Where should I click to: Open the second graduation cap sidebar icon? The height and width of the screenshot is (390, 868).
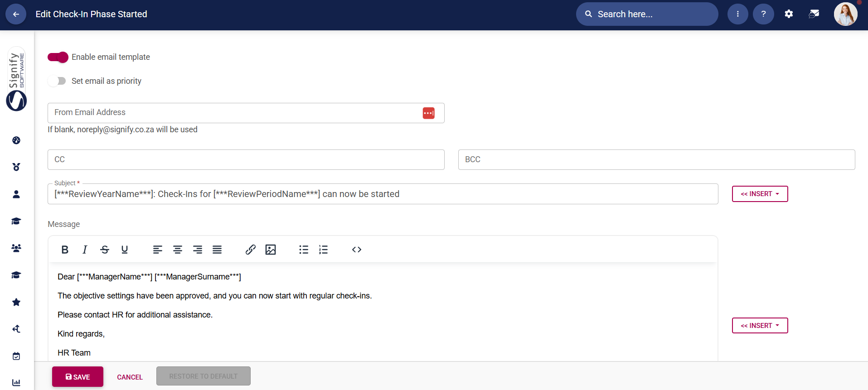tap(16, 275)
